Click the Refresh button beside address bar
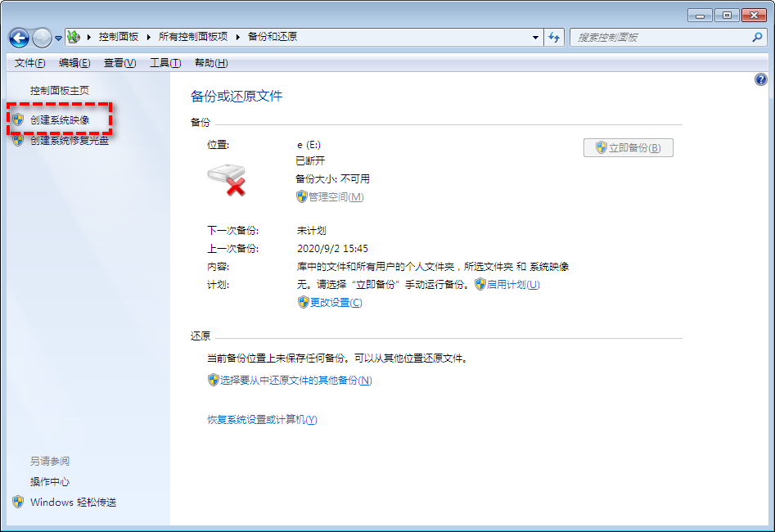 pyautogui.click(x=555, y=37)
